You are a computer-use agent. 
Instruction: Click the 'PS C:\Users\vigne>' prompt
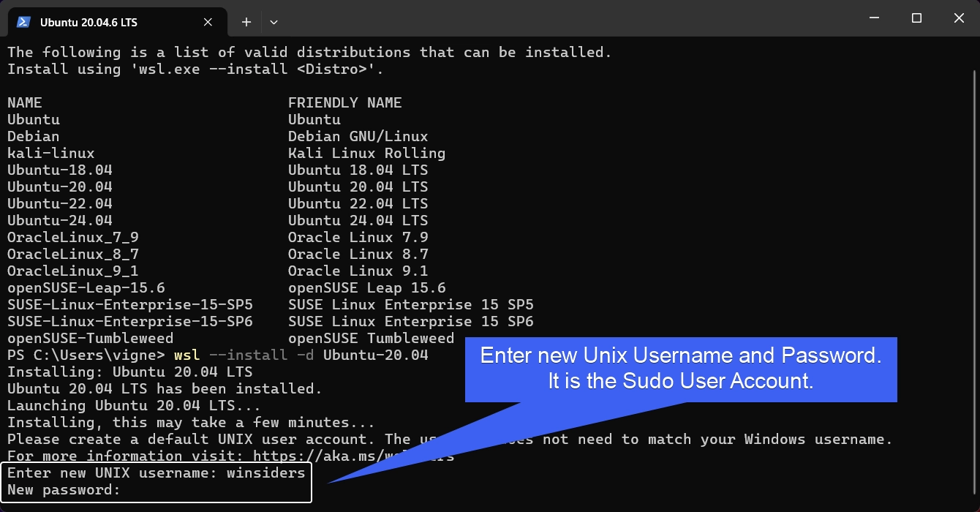[x=86, y=355]
